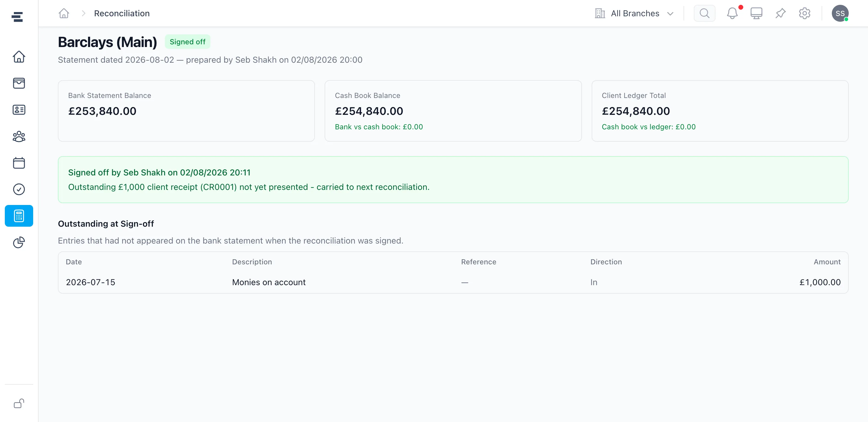Screen dimensions: 868x422
Task: Open the notifications bell
Action: tap(732, 13)
